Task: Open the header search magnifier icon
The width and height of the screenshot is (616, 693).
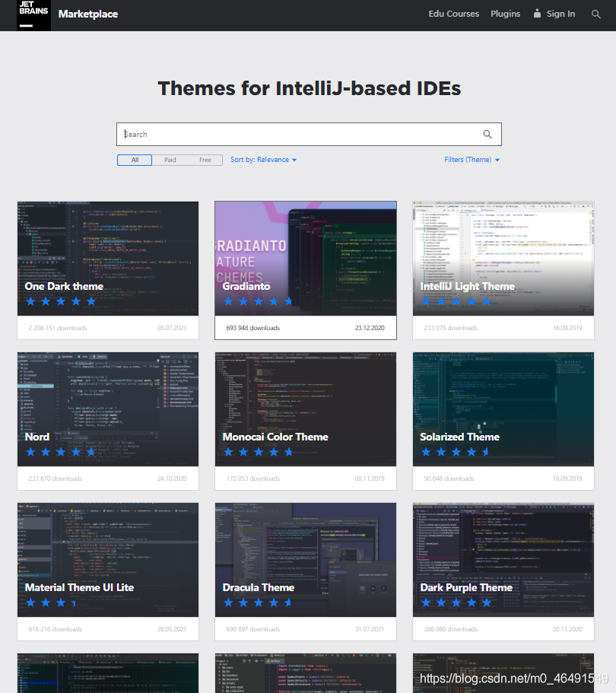Action: [595, 14]
